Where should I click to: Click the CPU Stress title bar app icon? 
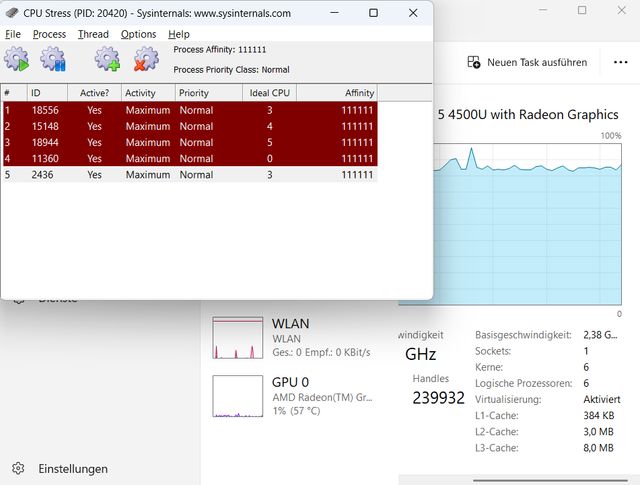[x=12, y=13]
